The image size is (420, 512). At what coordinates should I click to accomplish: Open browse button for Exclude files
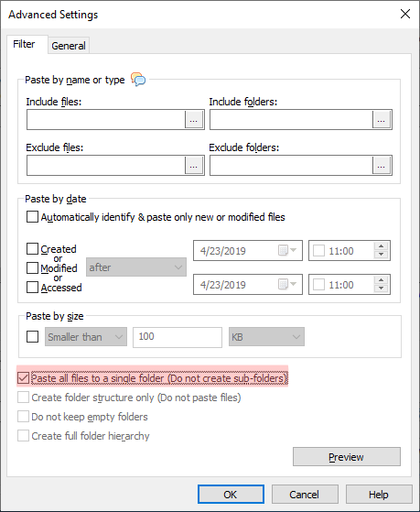[194, 166]
